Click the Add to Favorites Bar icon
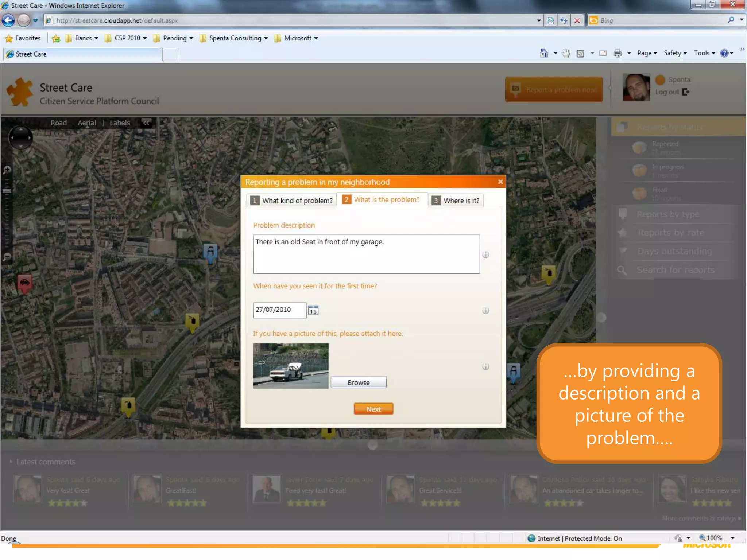The height and width of the screenshot is (560, 747). pos(56,38)
